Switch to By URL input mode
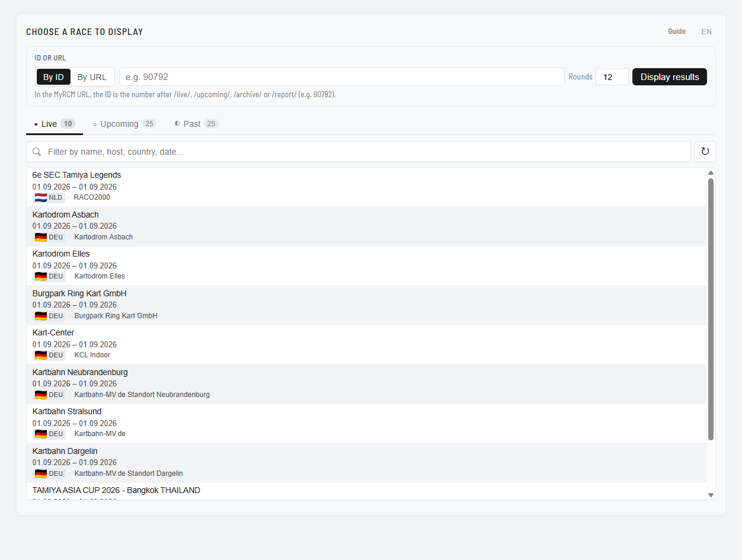The width and height of the screenshot is (742, 560). click(x=92, y=77)
